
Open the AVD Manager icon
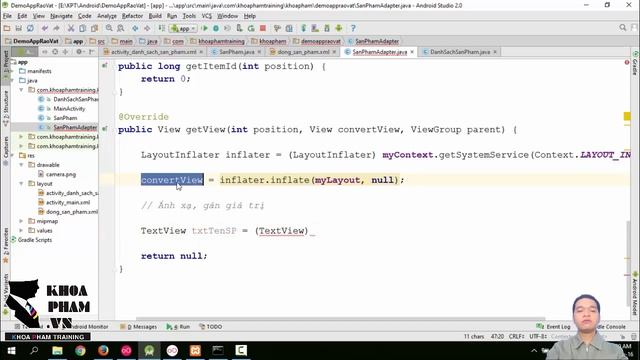315,28
